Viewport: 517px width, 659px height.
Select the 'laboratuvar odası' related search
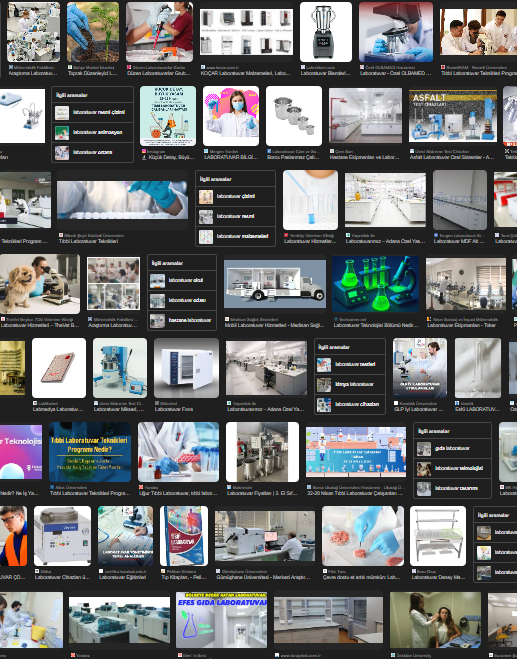[182, 301]
